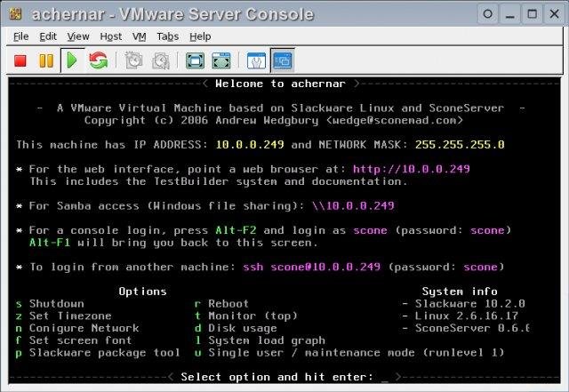Open the File menu
This screenshot has height=392, width=569.
click(x=20, y=36)
